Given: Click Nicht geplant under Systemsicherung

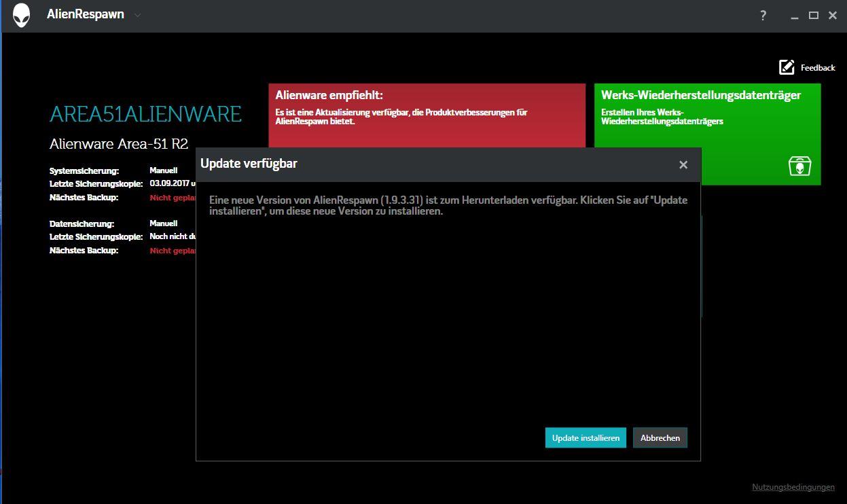Looking at the screenshot, I should click(173, 198).
